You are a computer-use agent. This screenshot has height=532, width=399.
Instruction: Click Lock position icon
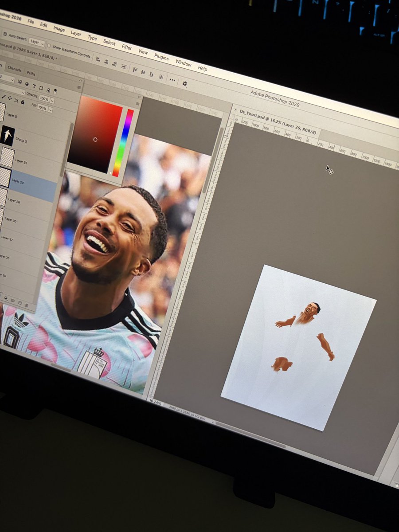pos(10,98)
